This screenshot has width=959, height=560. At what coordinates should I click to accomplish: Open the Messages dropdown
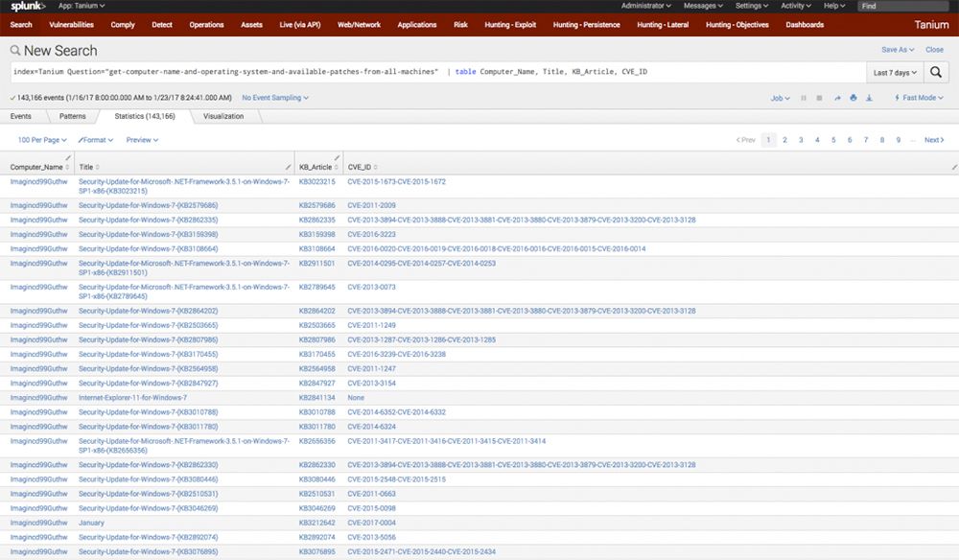pyautogui.click(x=703, y=6)
